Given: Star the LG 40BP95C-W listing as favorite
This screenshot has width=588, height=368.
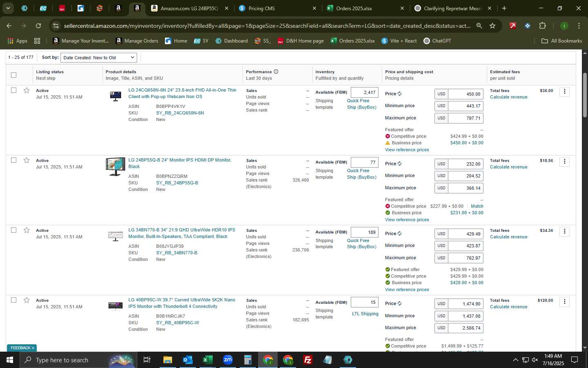Looking at the screenshot, I should pos(27,300).
